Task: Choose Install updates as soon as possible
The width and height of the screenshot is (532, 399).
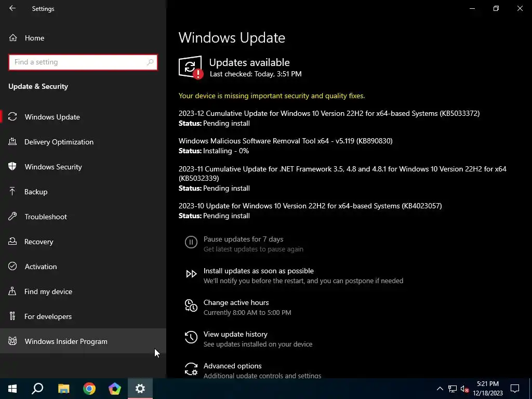Action: 259,271
